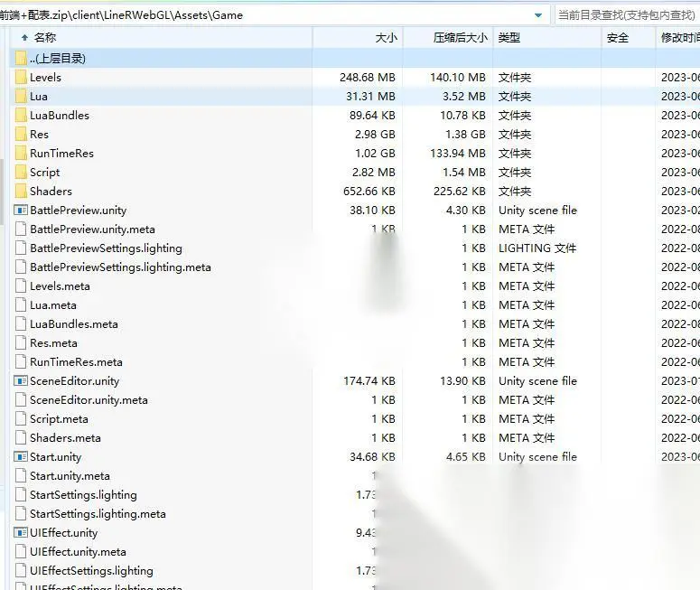
Task: Click the parent directory folder icon
Action: [21, 58]
